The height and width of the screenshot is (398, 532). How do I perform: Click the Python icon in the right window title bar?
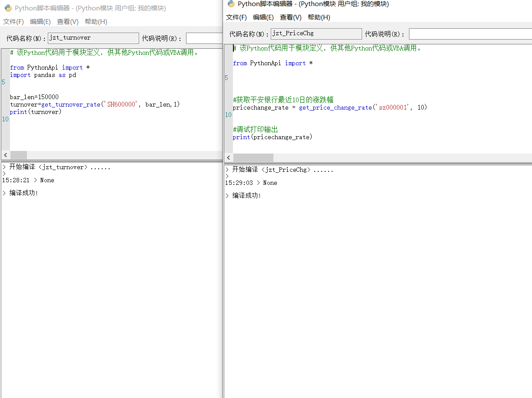click(231, 4)
